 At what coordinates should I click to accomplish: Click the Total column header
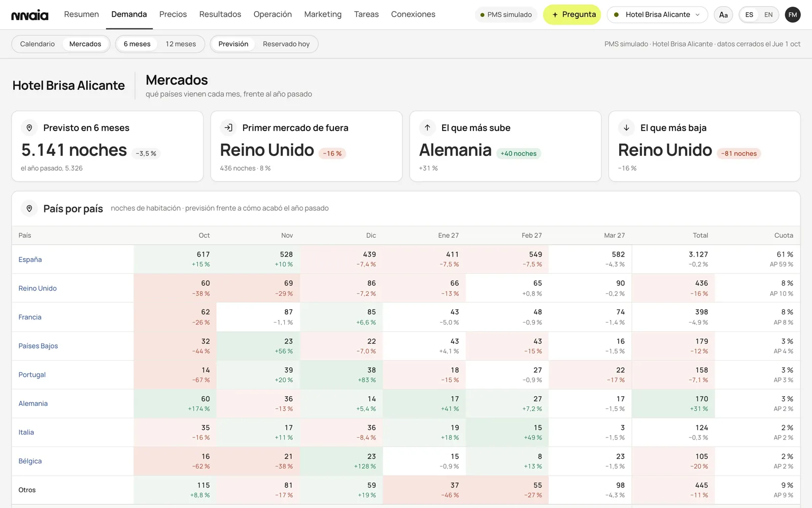coord(700,235)
